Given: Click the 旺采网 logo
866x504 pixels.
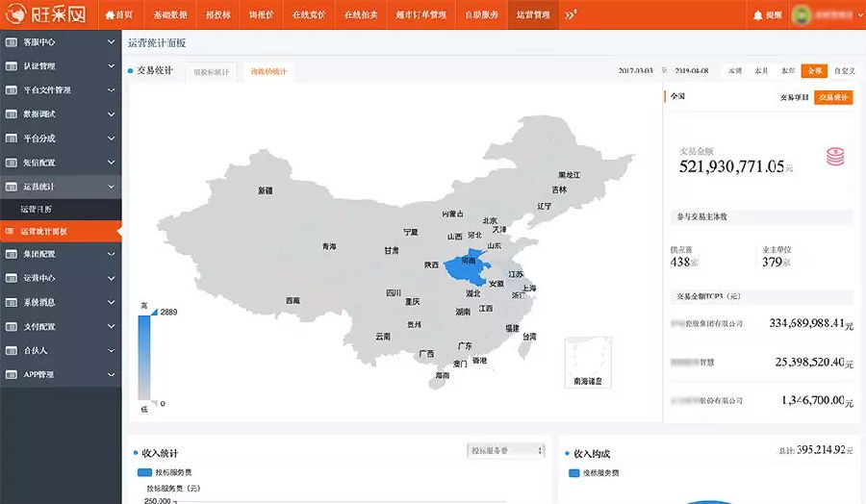Looking at the screenshot, I should click(x=46, y=14).
